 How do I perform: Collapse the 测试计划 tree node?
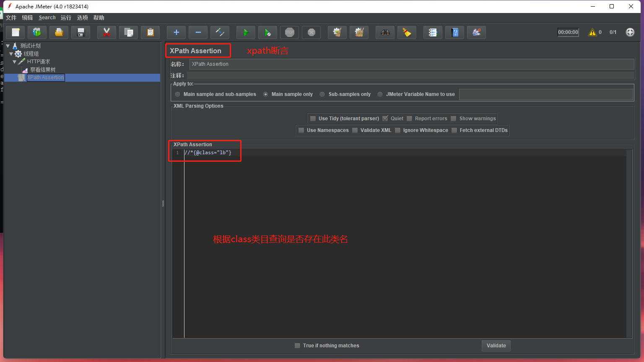[x=8, y=46]
